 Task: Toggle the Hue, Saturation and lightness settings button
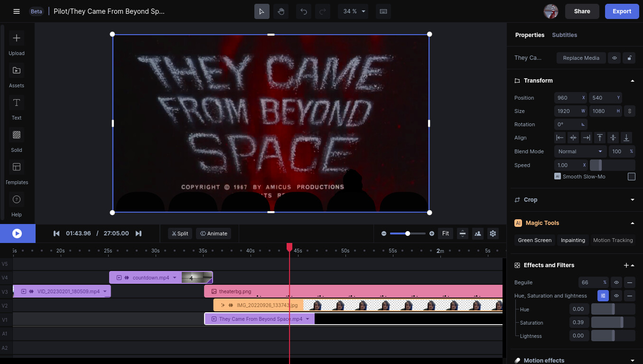pyautogui.click(x=603, y=296)
